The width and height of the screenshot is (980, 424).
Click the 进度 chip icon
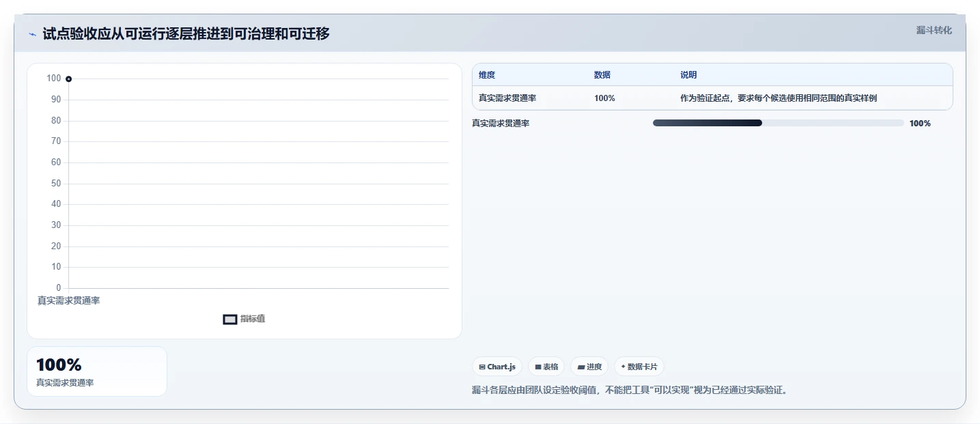click(x=581, y=367)
